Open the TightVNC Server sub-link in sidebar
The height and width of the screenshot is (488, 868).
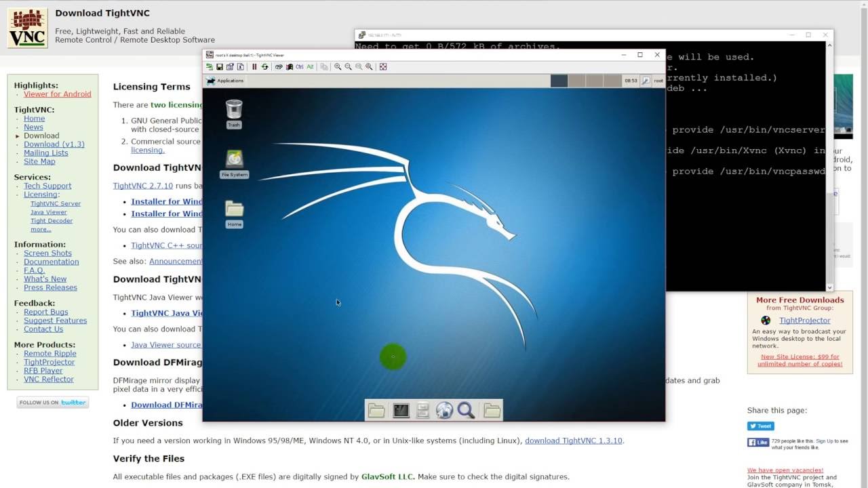[x=56, y=203]
